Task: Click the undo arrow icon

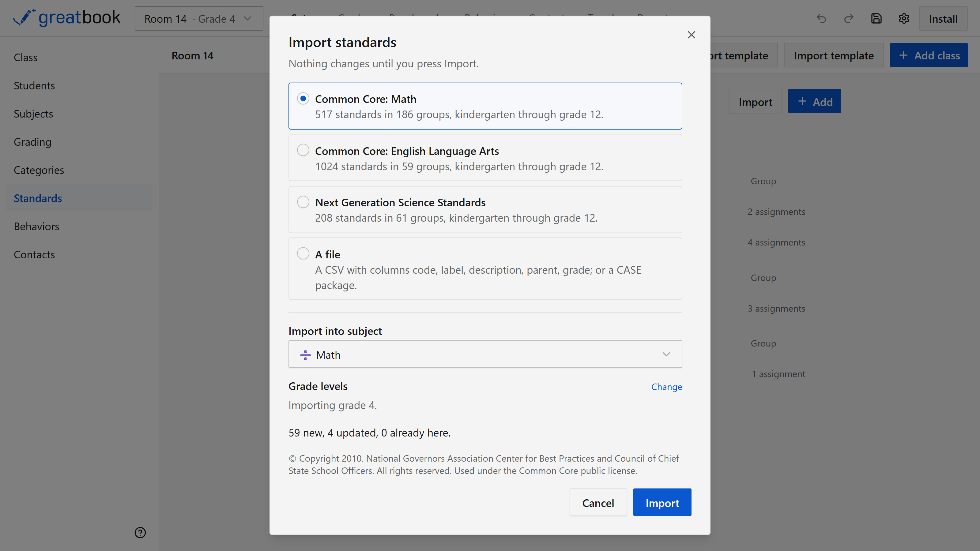Action: [x=821, y=19]
